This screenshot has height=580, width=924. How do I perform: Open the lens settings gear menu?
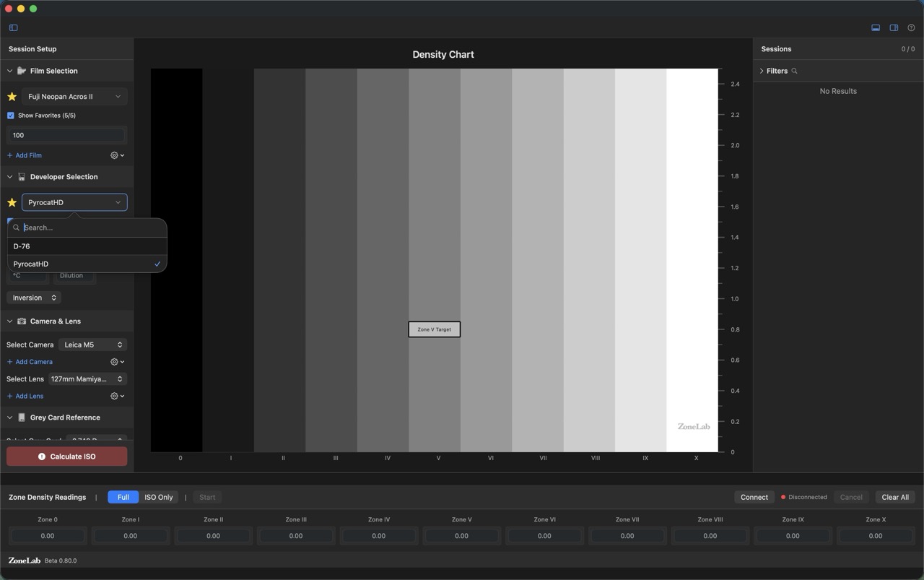(117, 396)
